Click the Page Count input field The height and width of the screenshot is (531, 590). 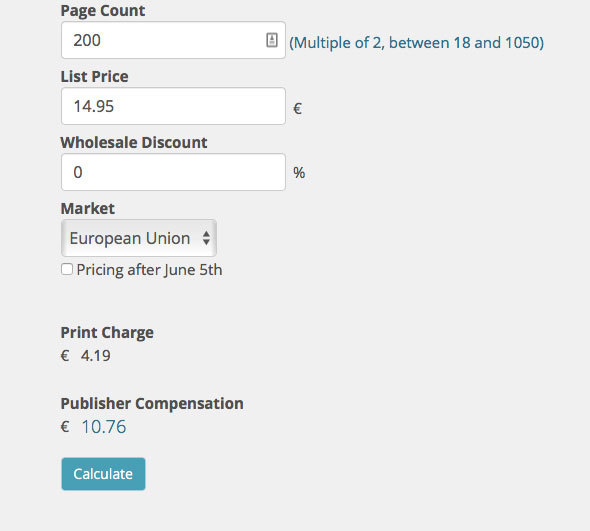[x=173, y=40]
